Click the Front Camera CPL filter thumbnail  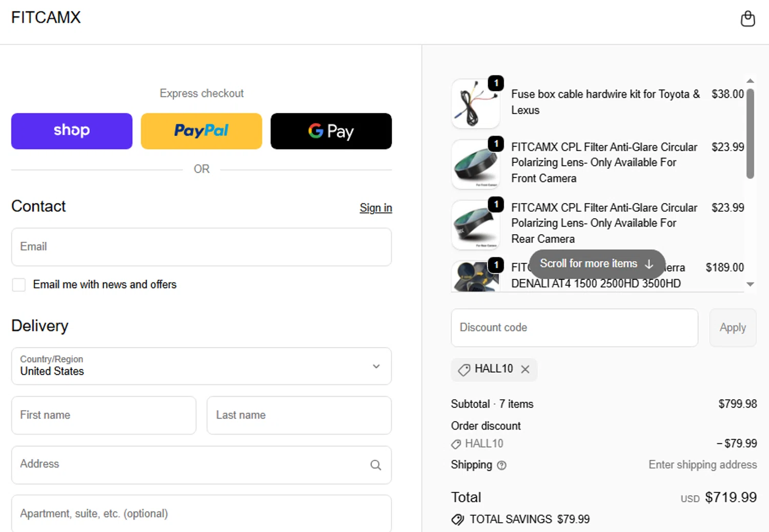click(476, 164)
